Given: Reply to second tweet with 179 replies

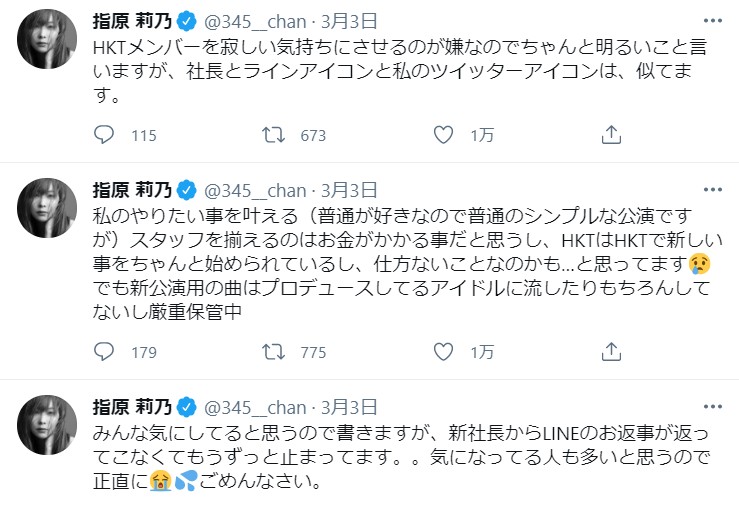Looking at the screenshot, I should pos(105,352).
